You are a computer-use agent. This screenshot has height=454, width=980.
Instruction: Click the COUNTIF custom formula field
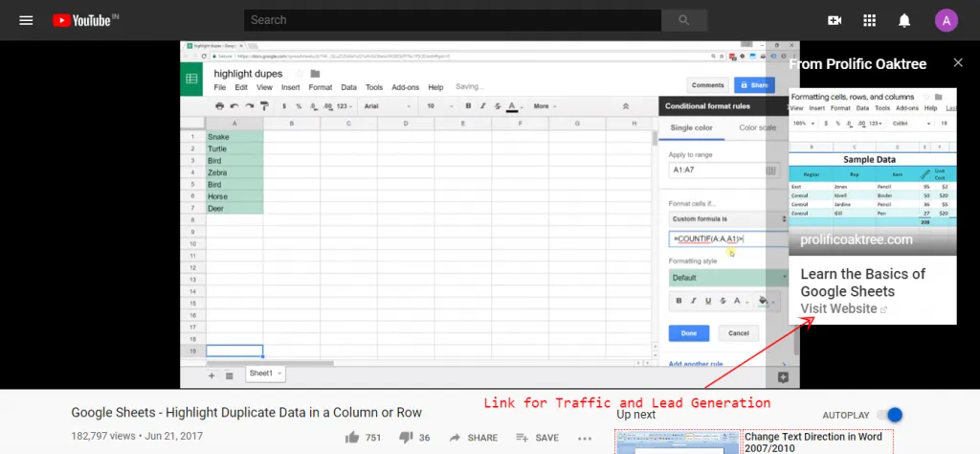tap(728, 238)
